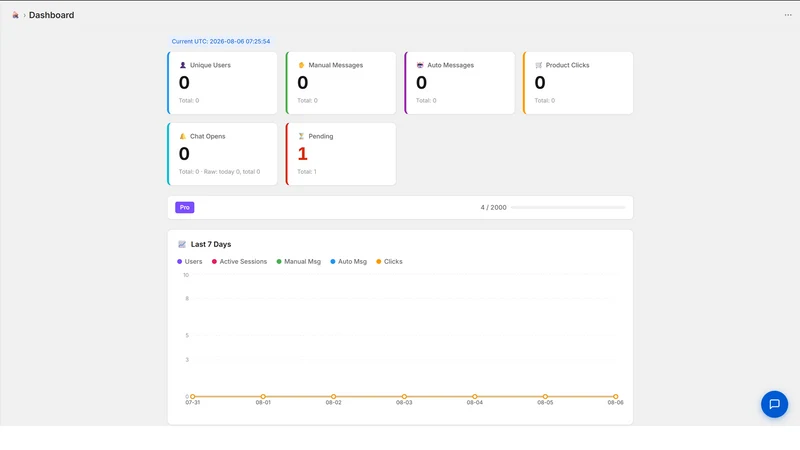Screen dimensions: 800x450
Task: Click the Chat Opens bell icon
Action: (x=183, y=136)
